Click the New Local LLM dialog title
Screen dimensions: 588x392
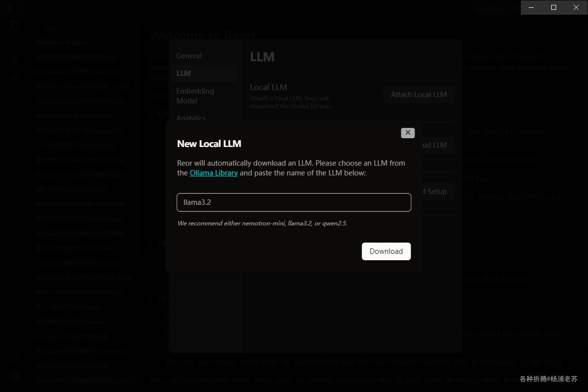point(209,144)
